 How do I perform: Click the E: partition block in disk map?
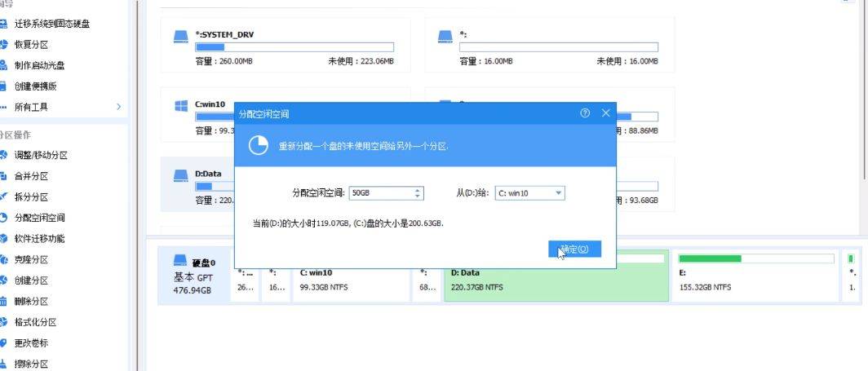tap(755, 279)
